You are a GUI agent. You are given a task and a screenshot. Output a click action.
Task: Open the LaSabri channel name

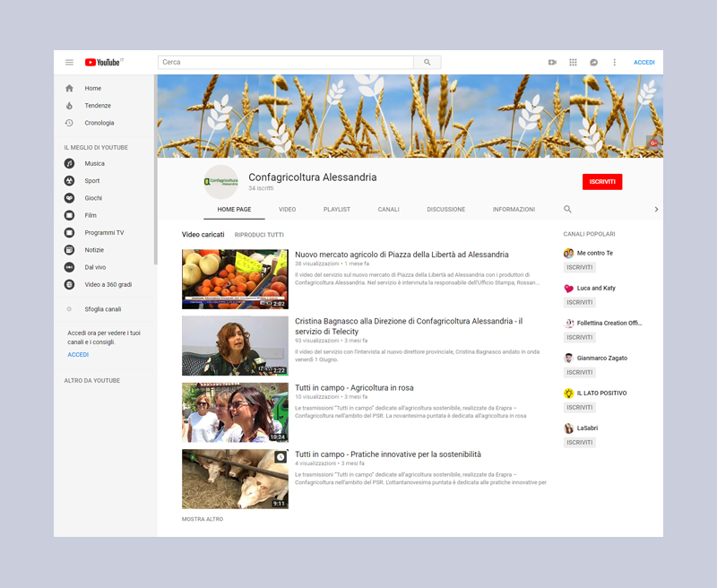pos(587,428)
